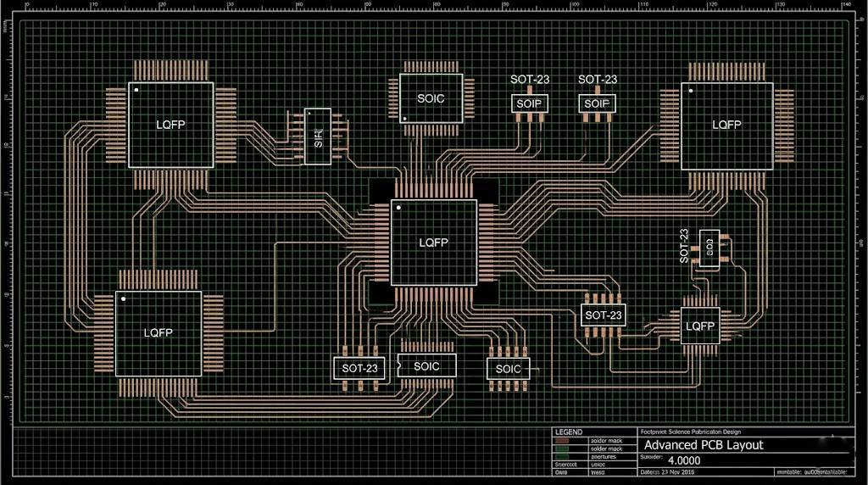Select LQFP chip wired to the SIF component
Image resolution: width=868 pixels, height=485 pixels.
[x=170, y=124]
